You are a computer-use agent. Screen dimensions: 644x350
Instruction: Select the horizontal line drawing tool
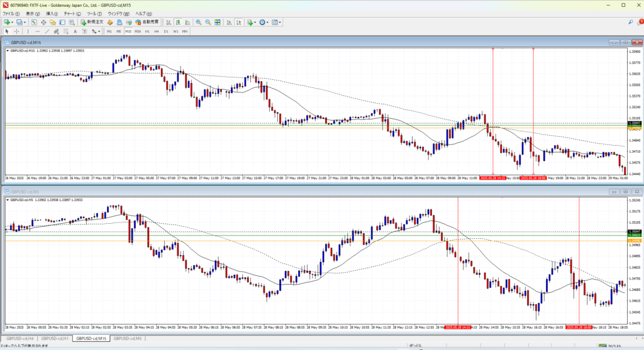[x=38, y=31]
